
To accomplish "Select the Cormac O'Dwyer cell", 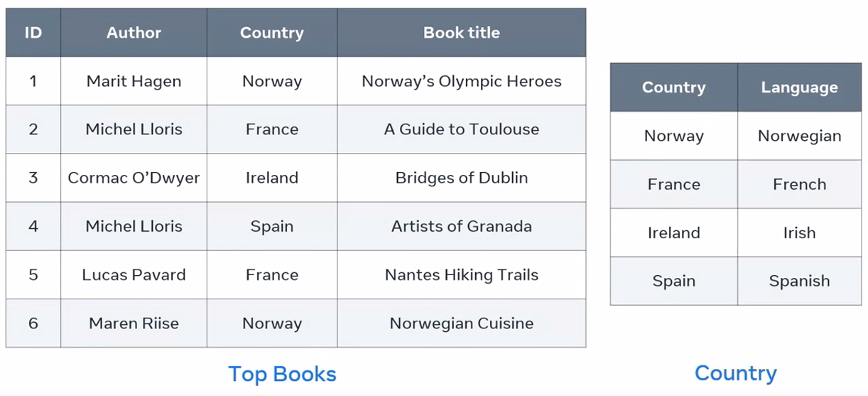I will (134, 178).
